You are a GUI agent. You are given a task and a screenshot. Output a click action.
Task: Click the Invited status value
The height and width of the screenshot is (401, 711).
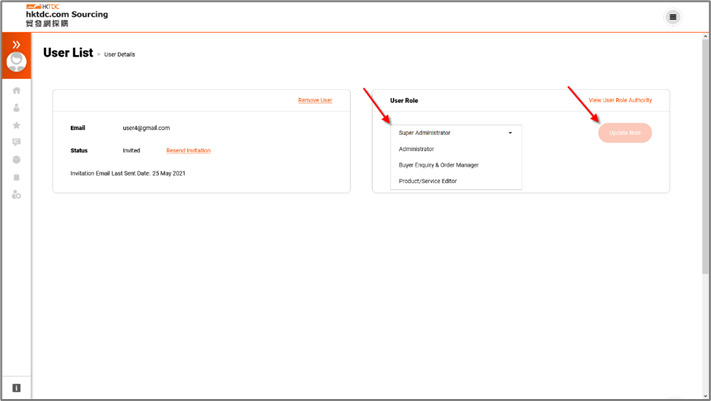point(131,151)
